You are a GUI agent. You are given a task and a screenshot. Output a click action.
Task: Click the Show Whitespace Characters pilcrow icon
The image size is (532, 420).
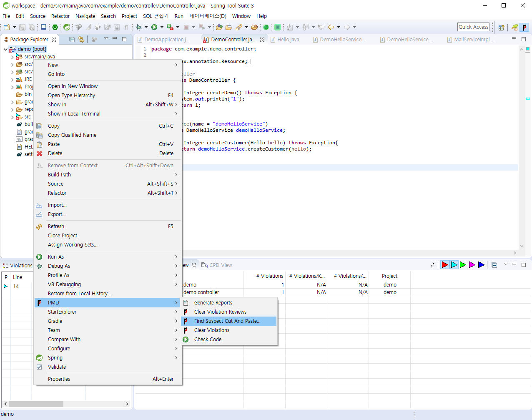(126, 27)
